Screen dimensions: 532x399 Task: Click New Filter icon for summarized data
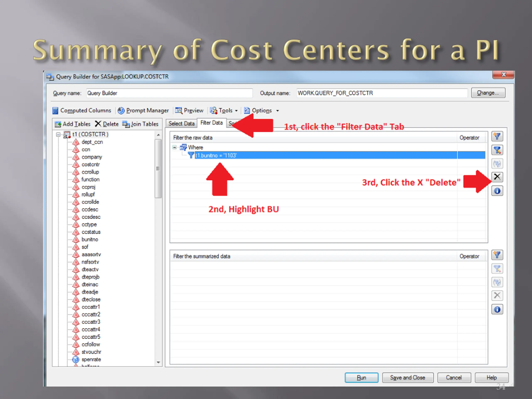click(x=497, y=255)
